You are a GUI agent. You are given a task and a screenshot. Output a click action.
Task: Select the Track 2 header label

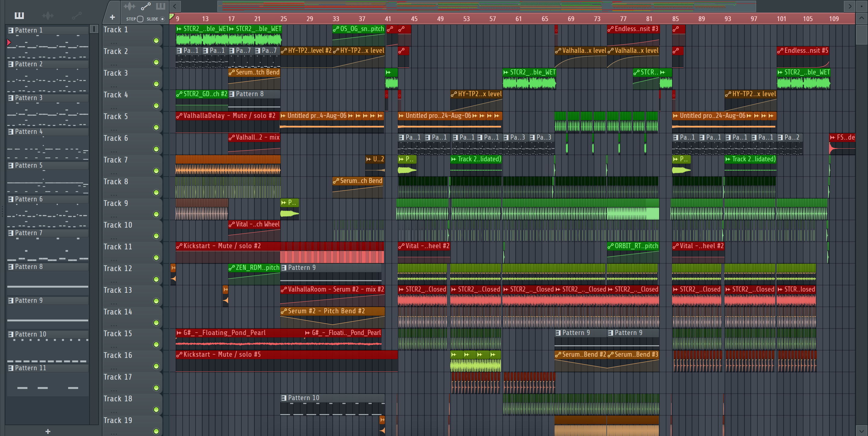coord(115,52)
